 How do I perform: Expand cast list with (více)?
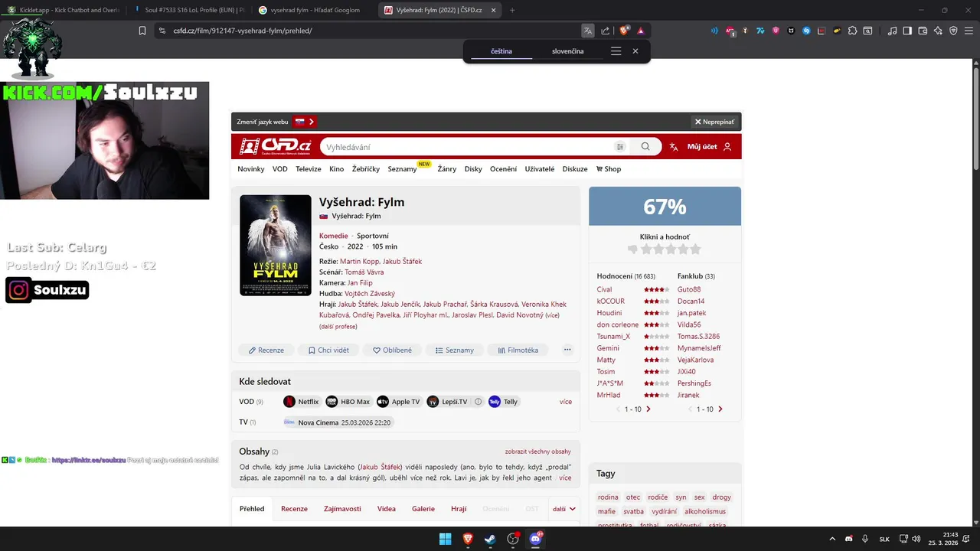[552, 315]
